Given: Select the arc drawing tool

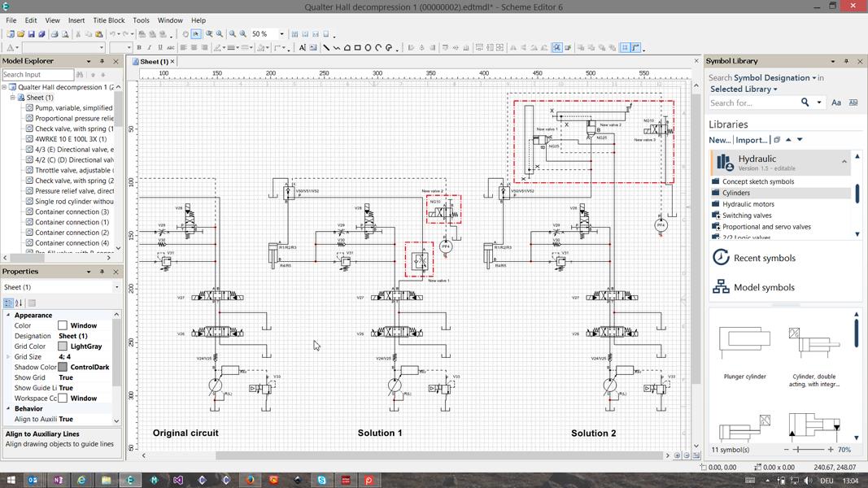Looking at the screenshot, I should click(378, 48).
